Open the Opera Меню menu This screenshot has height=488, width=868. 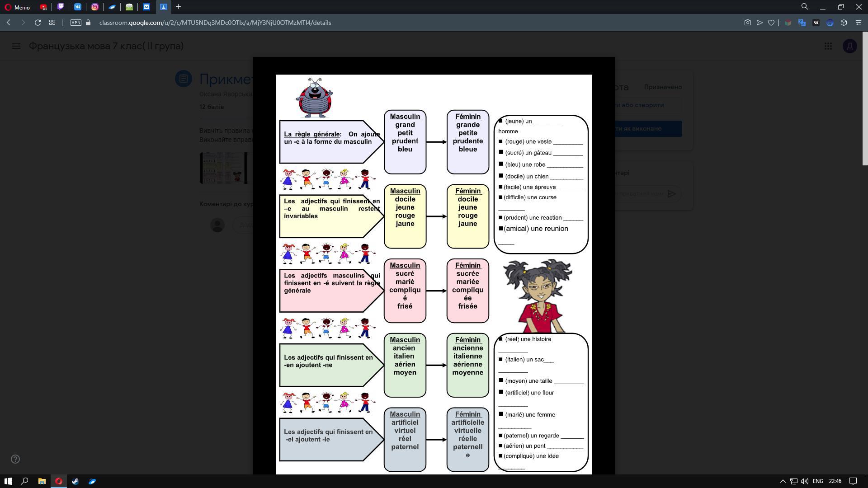(x=17, y=7)
